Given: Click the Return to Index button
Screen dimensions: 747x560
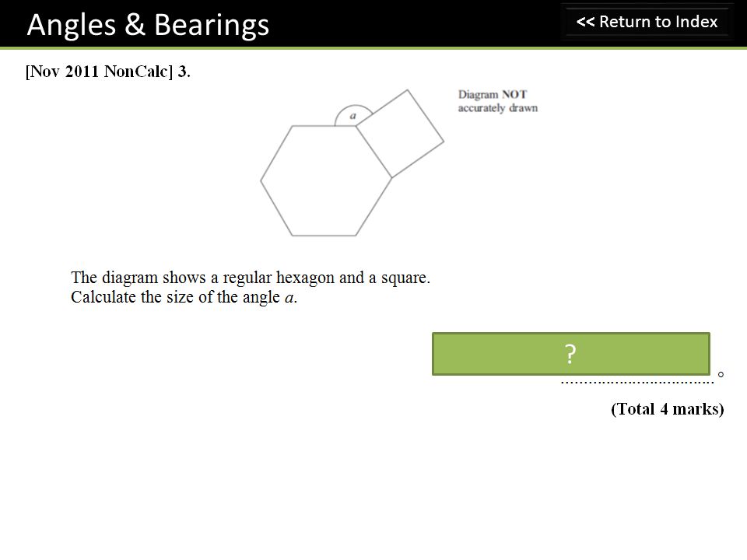Looking at the screenshot, I should [x=647, y=22].
